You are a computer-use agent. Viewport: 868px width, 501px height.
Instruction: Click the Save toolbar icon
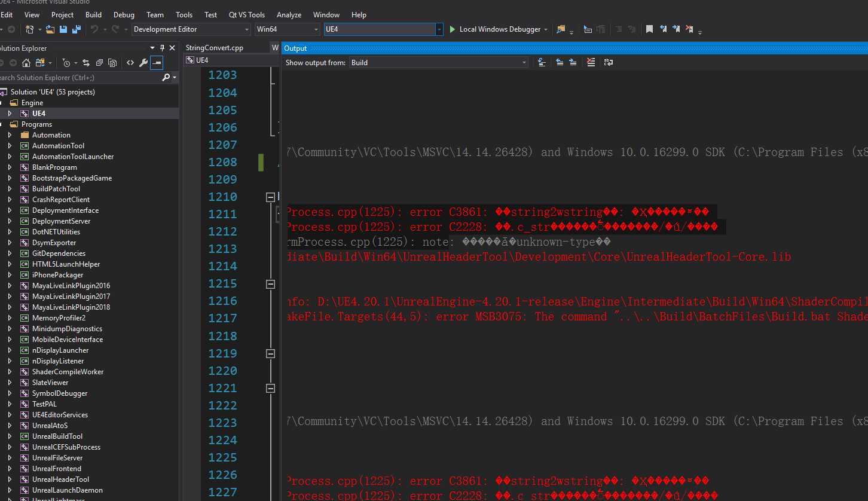pyautogui.click(x=63, y=29)
